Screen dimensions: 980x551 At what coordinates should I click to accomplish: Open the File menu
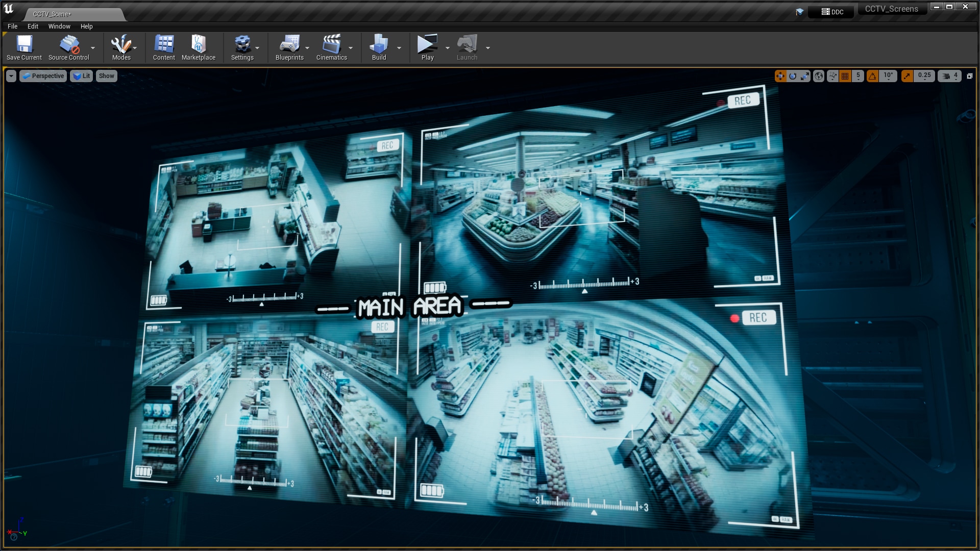pos(12,26)
